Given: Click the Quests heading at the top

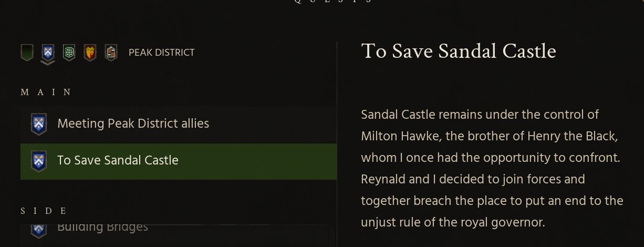Looking at the screenshot, I should pyautogui.click(x=333, y=2).
